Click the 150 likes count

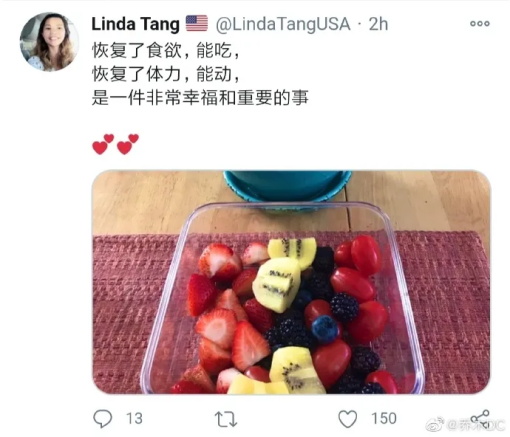pos(384,419)
